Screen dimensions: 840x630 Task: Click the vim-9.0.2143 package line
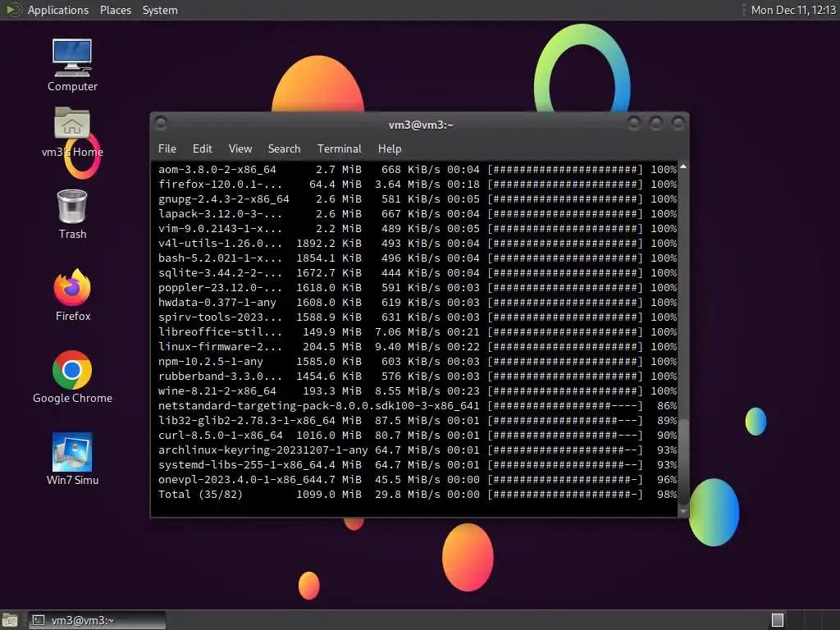tap(418, 228)
